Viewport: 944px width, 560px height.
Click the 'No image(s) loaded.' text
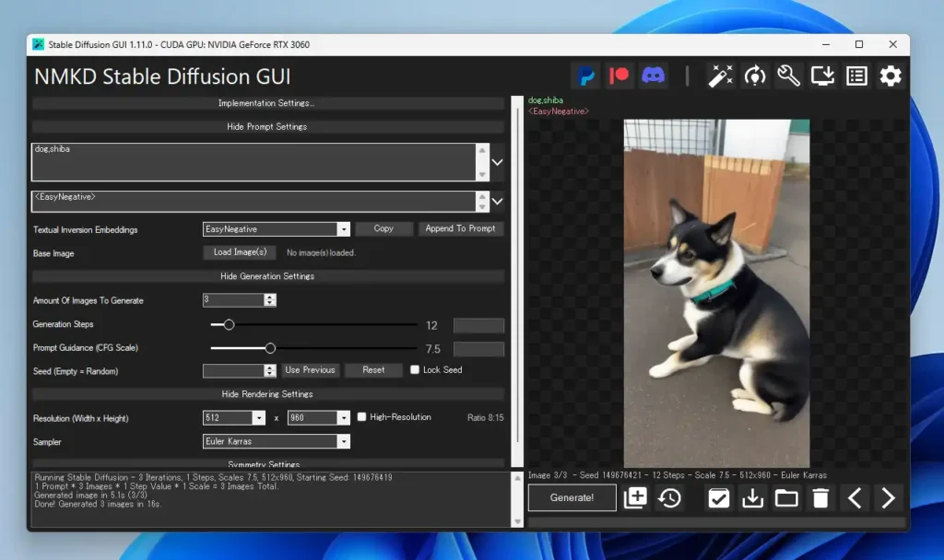point(321,252)
